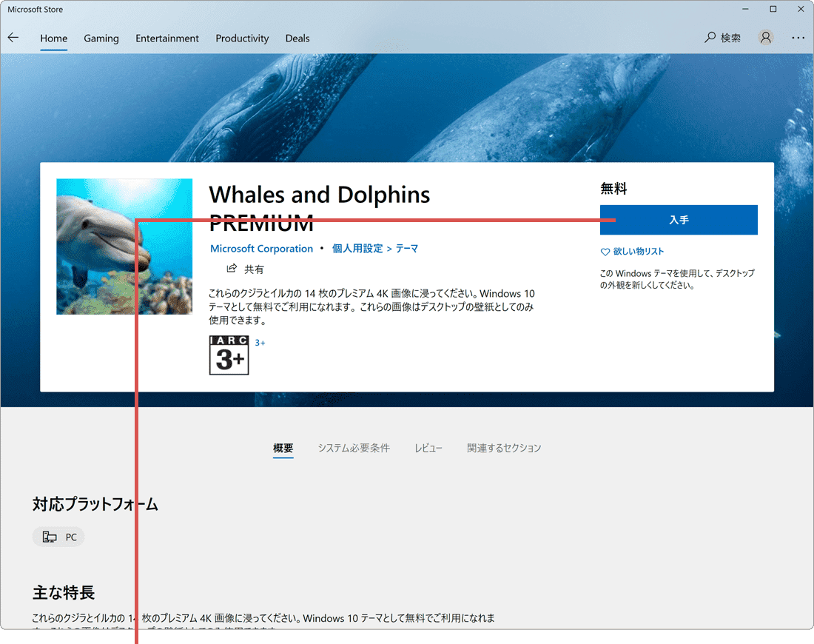
Task: Open the Gaming tab
Action: 101,38
